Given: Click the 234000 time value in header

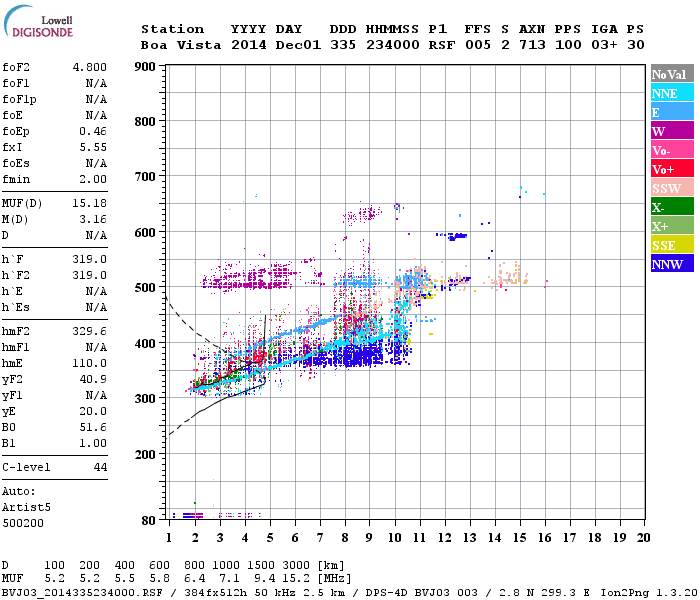Looking at the screenshot, I should [393, 46].
